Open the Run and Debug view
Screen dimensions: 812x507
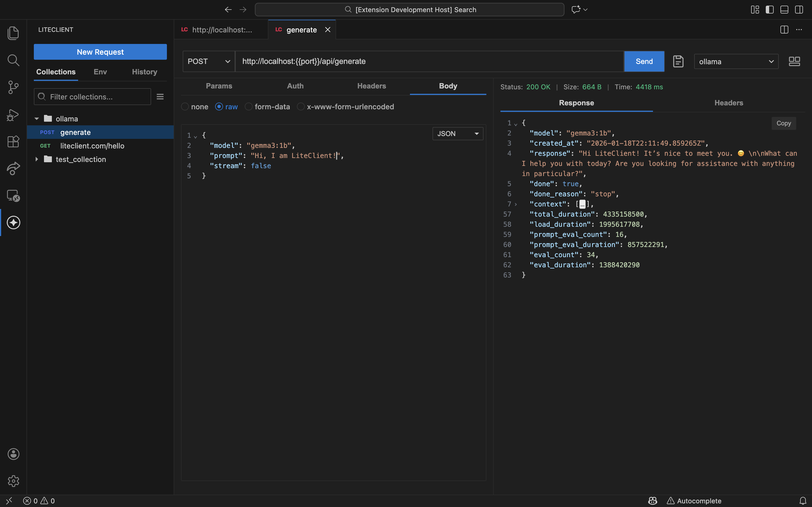pos(14,115)
